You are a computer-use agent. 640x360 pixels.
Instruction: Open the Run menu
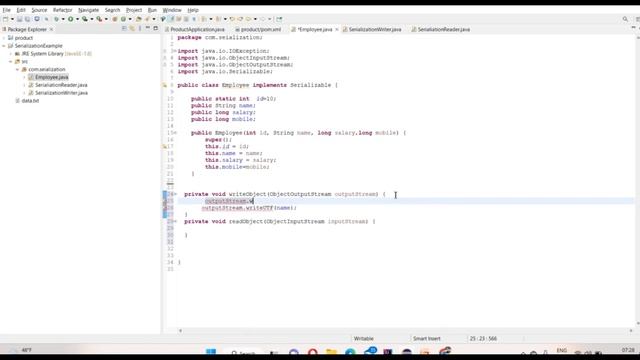[152, 10]
